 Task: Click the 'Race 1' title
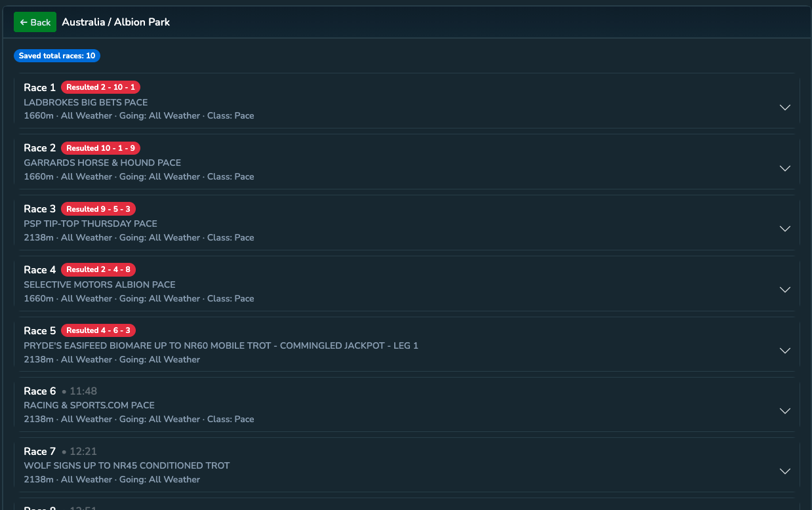40,87
